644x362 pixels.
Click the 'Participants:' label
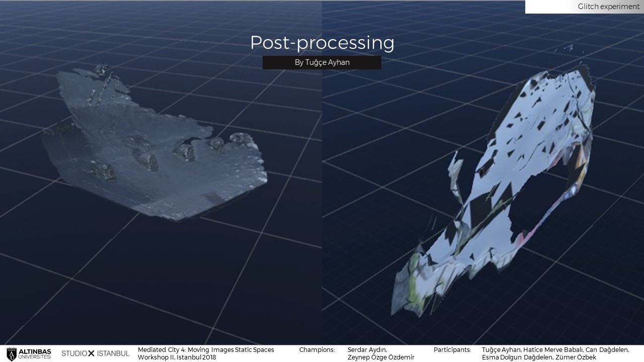[x=452, y=350]
